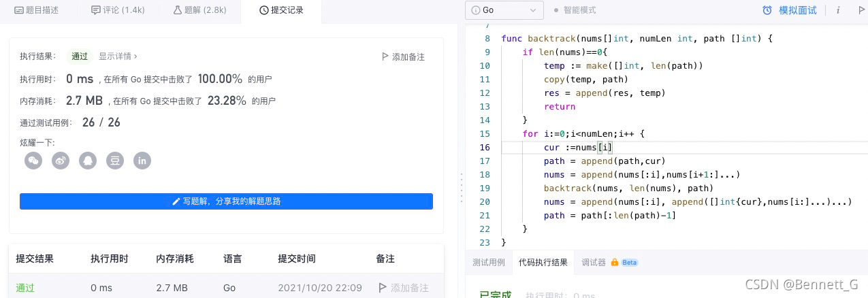
Task: Click the flag icon before 添加备注 in results header
Action: tap(385, 57)
